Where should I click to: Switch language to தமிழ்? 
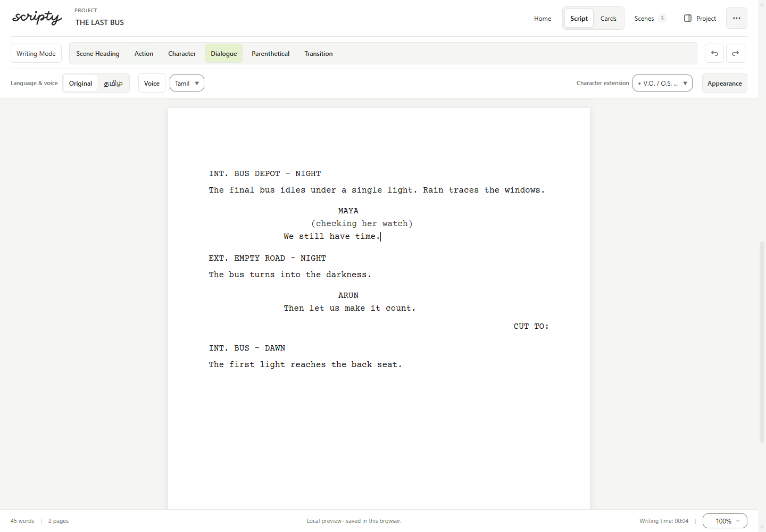(113, 83)
